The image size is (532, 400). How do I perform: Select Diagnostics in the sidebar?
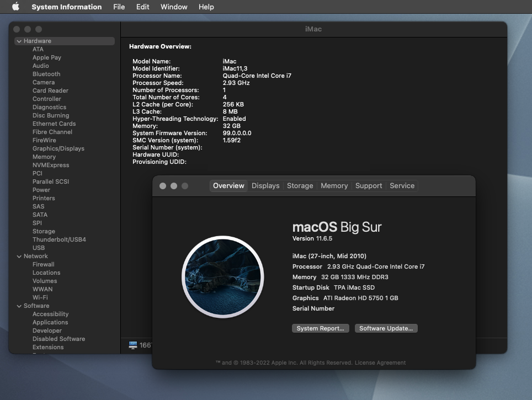click(x=49, y=107)
